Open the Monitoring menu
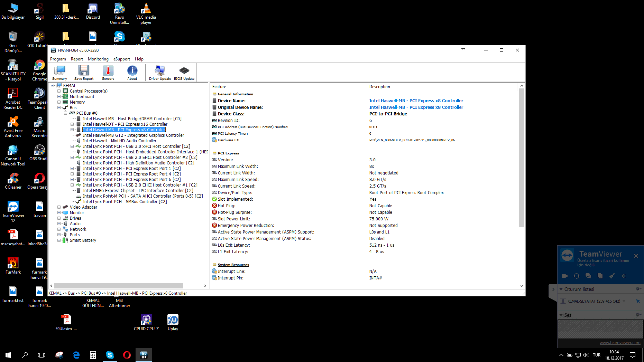 point(98,59)
